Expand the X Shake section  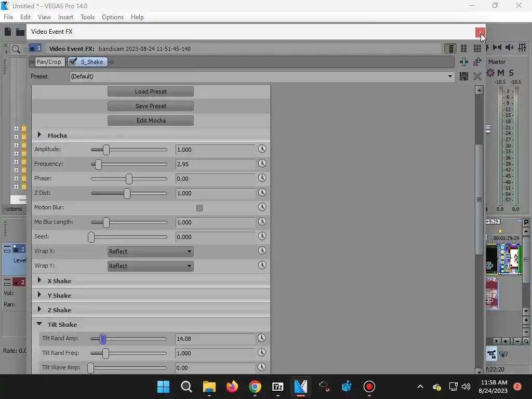39,280
